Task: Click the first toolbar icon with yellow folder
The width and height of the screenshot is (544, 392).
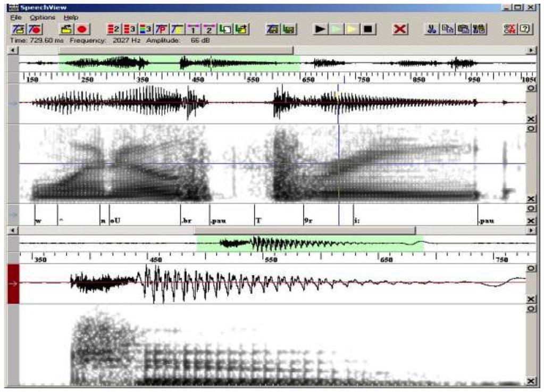Action: point(19,29)
